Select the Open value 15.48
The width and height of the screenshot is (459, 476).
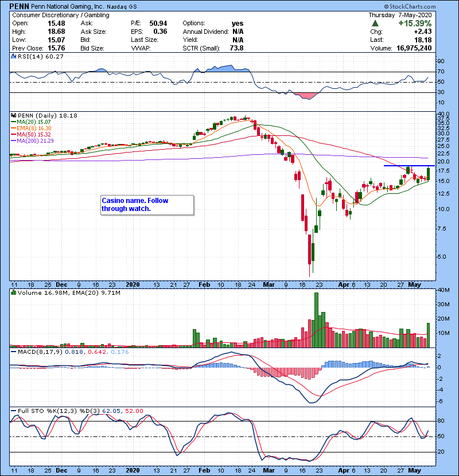[56, 24]
